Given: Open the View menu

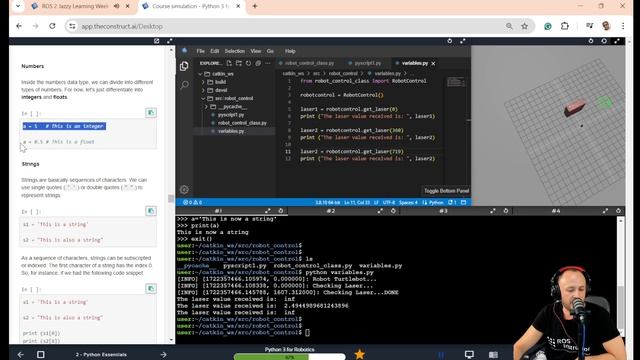Looking at the screenshot, I should (256, 51).
